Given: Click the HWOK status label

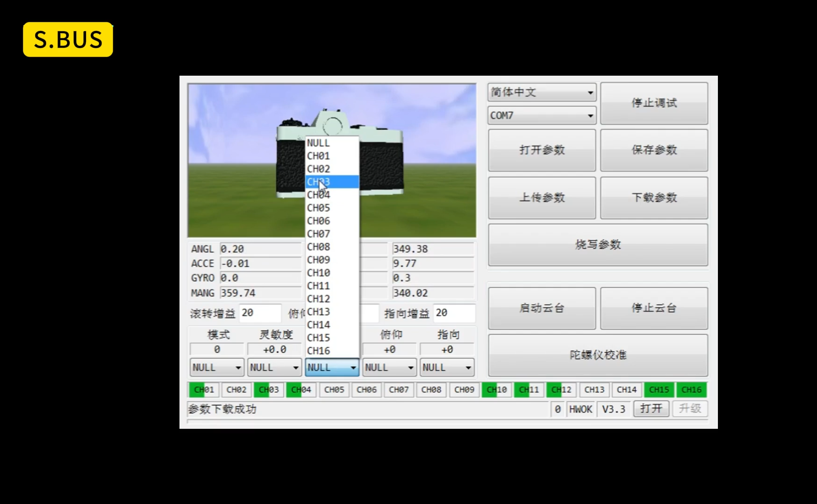Looking at the screenshot, I should point(580,409).
